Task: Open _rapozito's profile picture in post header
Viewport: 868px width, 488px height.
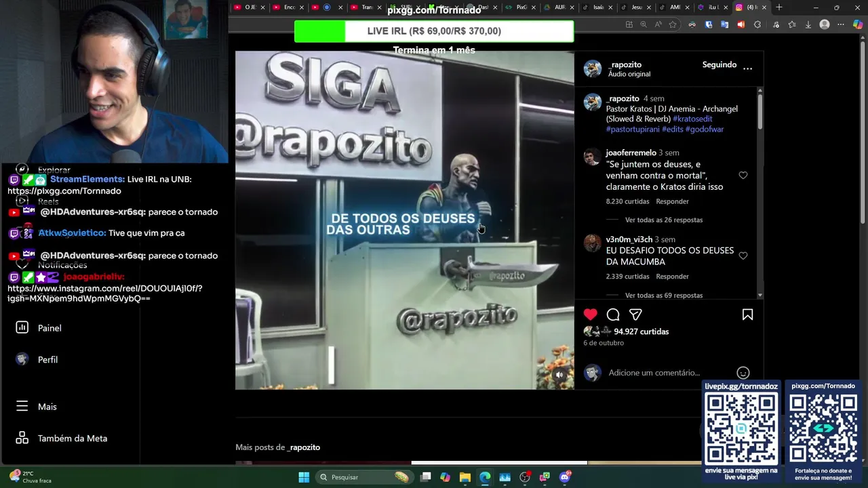Action: click(x=592, y=68)
